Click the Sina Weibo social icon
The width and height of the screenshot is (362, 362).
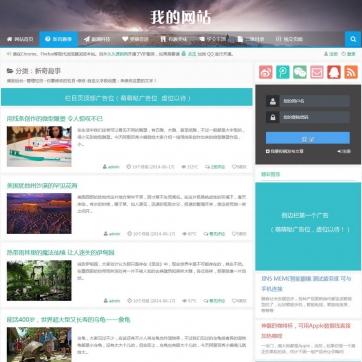[x=266, y=72]
